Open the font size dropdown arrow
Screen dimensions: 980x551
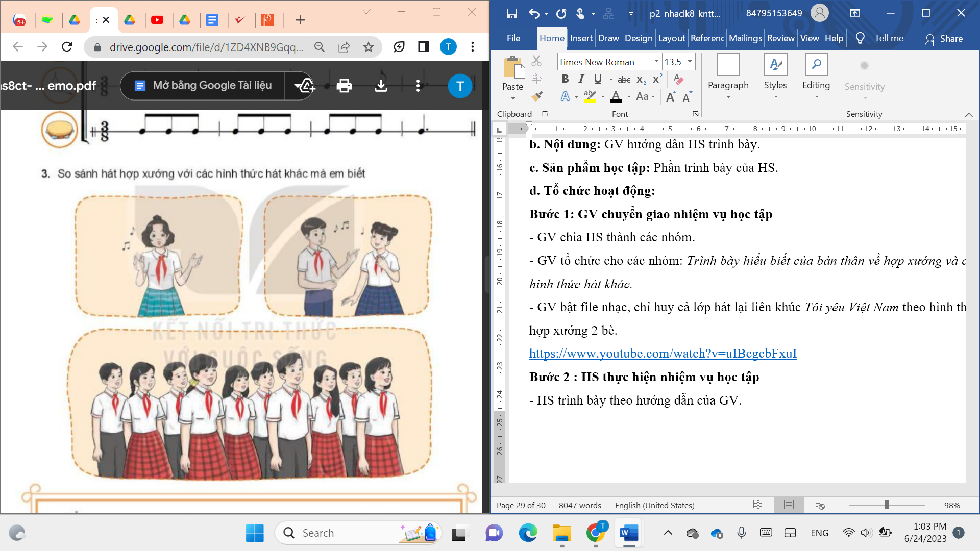[690, 62]
